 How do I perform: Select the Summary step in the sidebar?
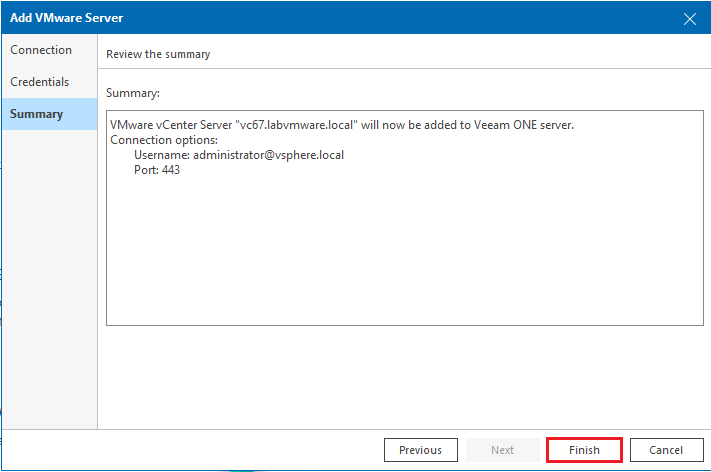click(49, 114)
